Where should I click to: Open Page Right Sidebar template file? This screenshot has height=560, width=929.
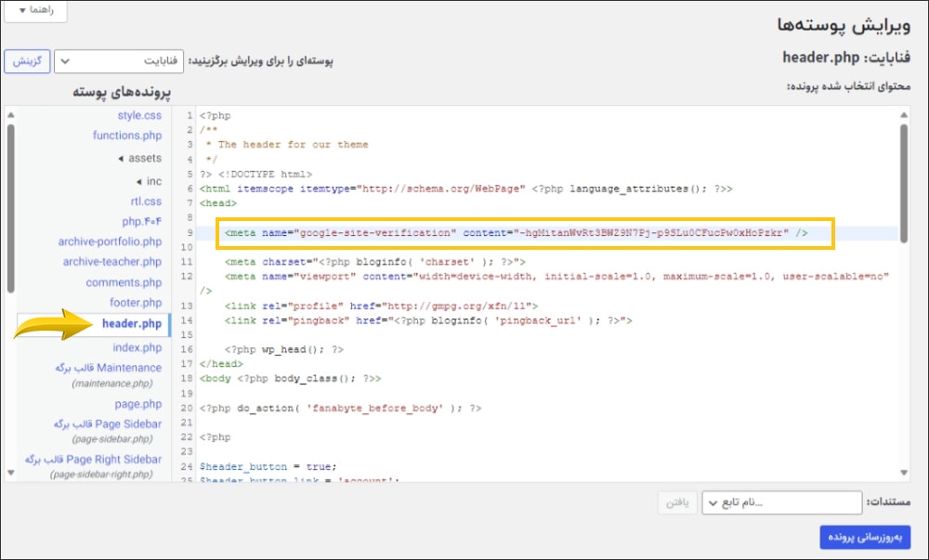click(93, 460)
